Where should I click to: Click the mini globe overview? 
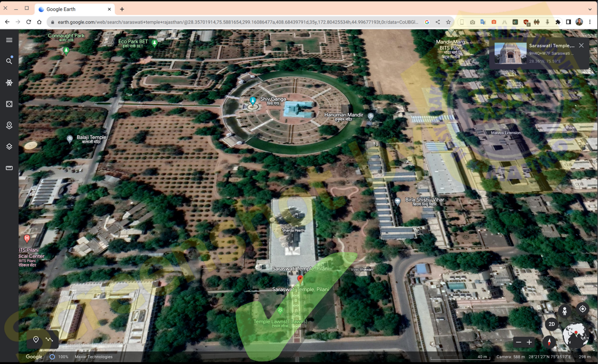point(576,335)
